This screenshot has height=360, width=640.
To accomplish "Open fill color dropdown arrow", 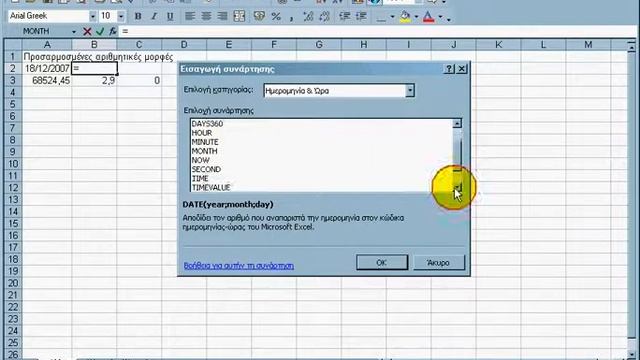I will (416, 17).
